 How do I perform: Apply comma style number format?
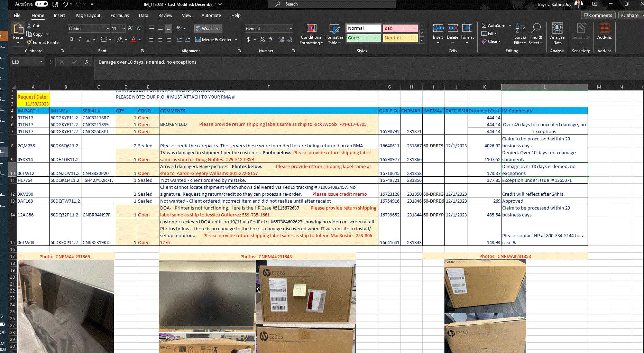[x=270, y=39]
